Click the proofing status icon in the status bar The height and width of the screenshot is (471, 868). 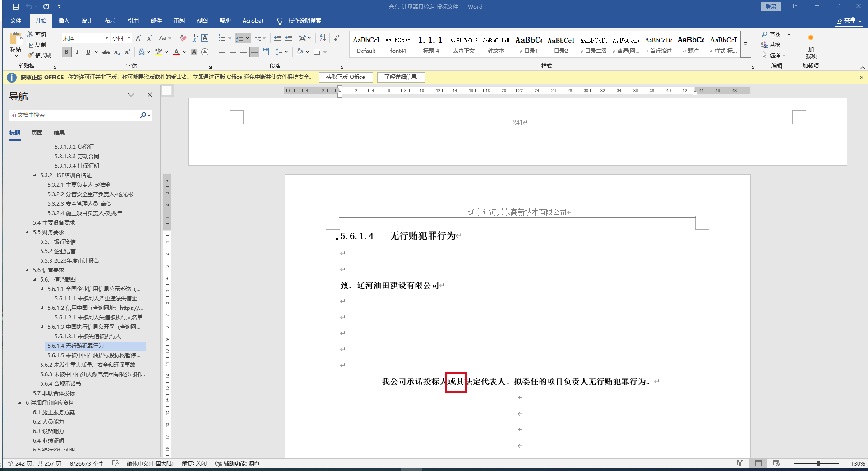[x=115, y=463]
